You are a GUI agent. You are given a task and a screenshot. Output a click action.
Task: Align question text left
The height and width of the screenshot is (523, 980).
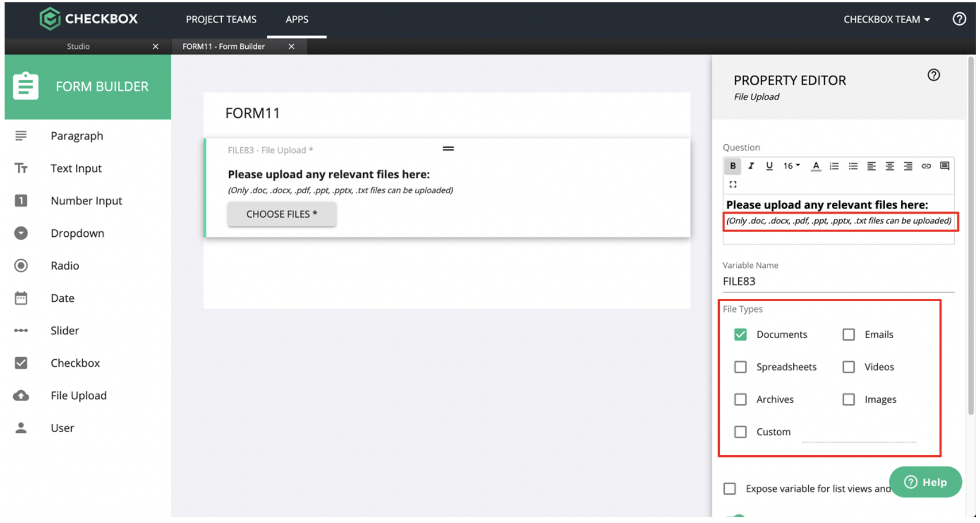pos(871,166)
